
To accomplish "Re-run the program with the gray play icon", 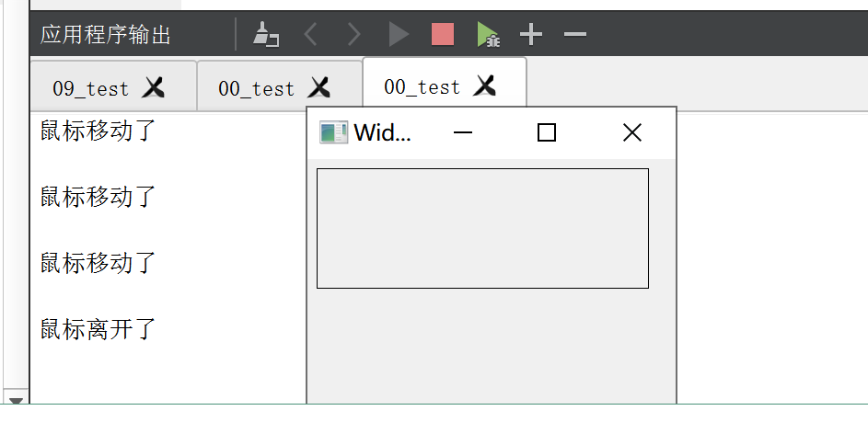I will coord(399,34).
